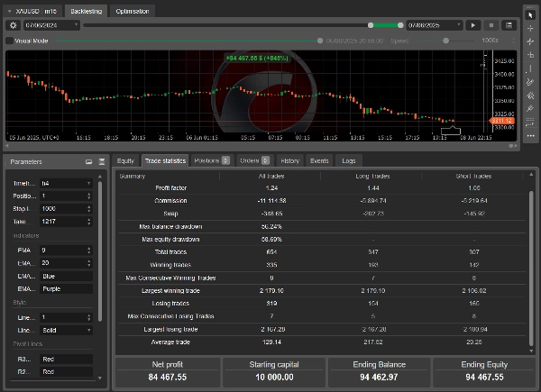Click the Stop Loss value field

(62, 207)
